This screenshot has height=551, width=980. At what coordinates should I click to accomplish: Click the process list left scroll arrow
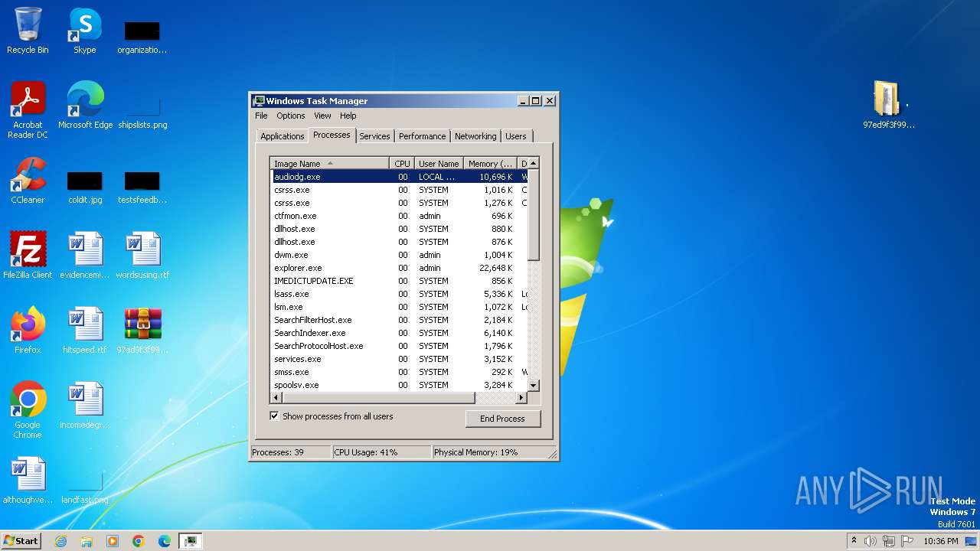click(x=276, y=398)
